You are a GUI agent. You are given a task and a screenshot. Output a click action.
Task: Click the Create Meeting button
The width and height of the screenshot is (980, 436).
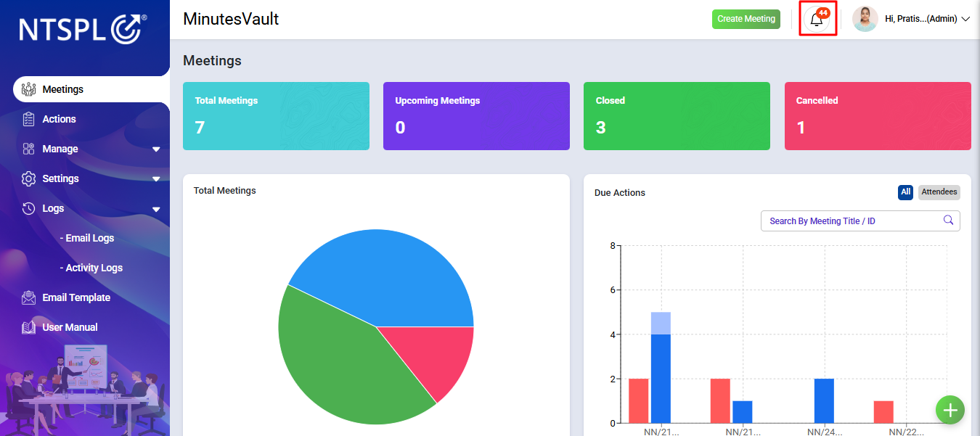pyautogui.click(x=746, y=19)
